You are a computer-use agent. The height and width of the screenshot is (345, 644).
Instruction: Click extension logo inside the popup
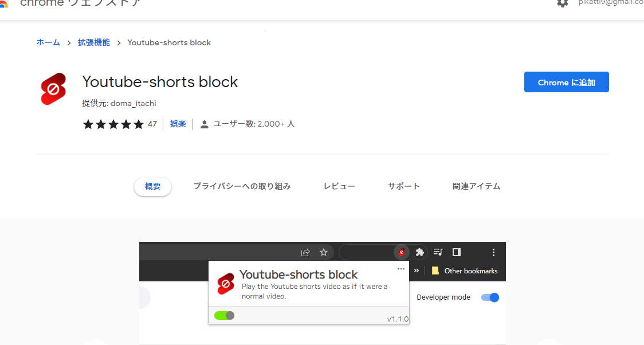[226, 283]
